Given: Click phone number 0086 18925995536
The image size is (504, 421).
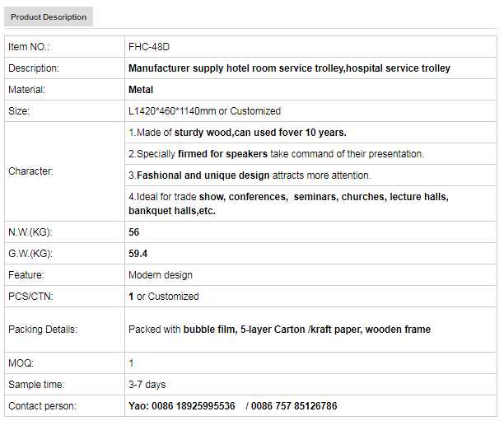Looking at the screenshot, I should [x=194, y=406].
